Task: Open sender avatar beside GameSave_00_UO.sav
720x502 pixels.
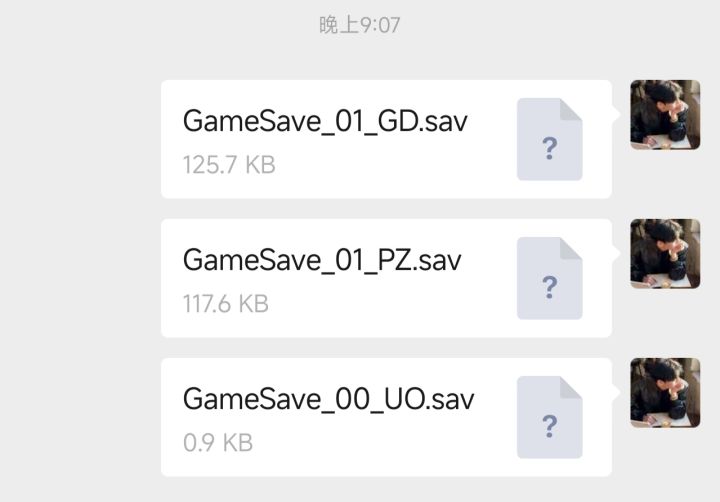Action: [665, 393]
